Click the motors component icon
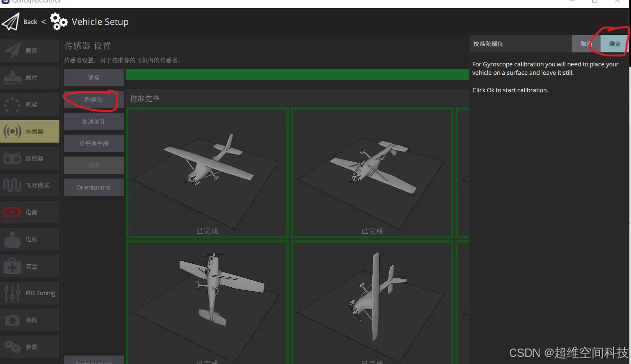The width and height of the screenshot is (631, 364). tap(12, 239)
